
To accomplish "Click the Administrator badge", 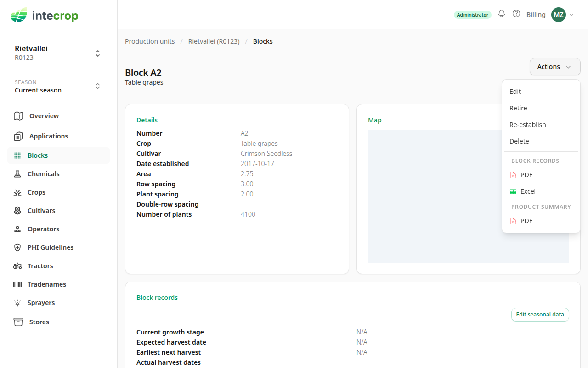I will 473,15.
